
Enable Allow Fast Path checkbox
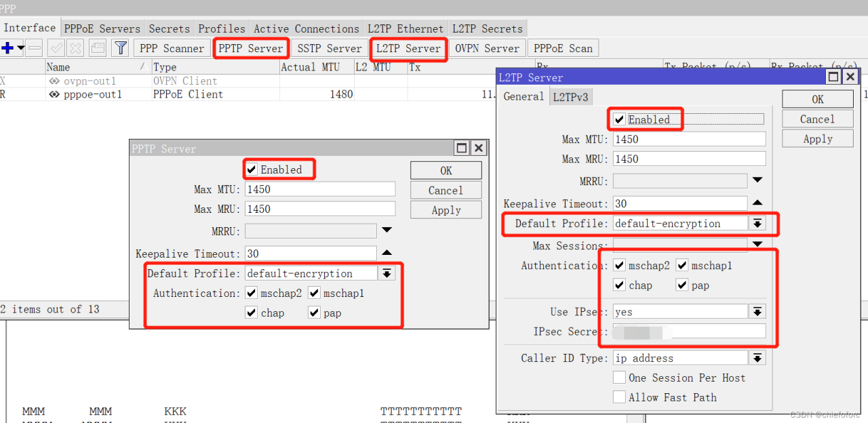(x=619, y=397)
